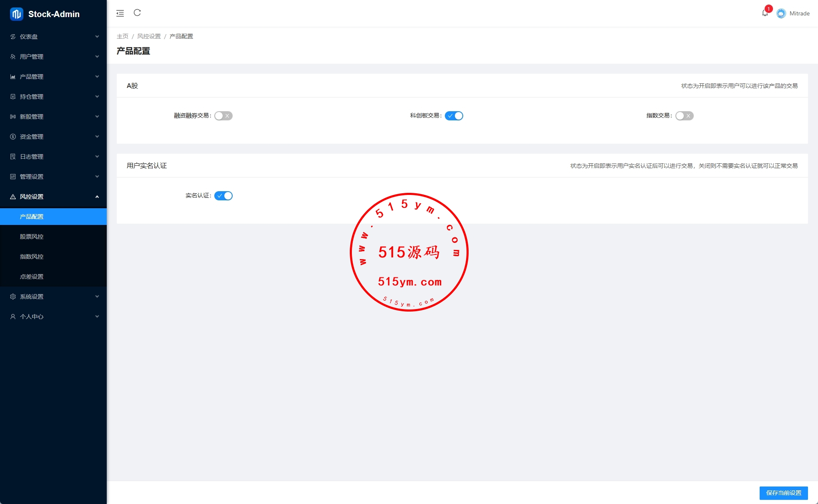This screenshot has width=818, height=504.
Task: Click the page refresh icon
Action: tap(137, 13)
